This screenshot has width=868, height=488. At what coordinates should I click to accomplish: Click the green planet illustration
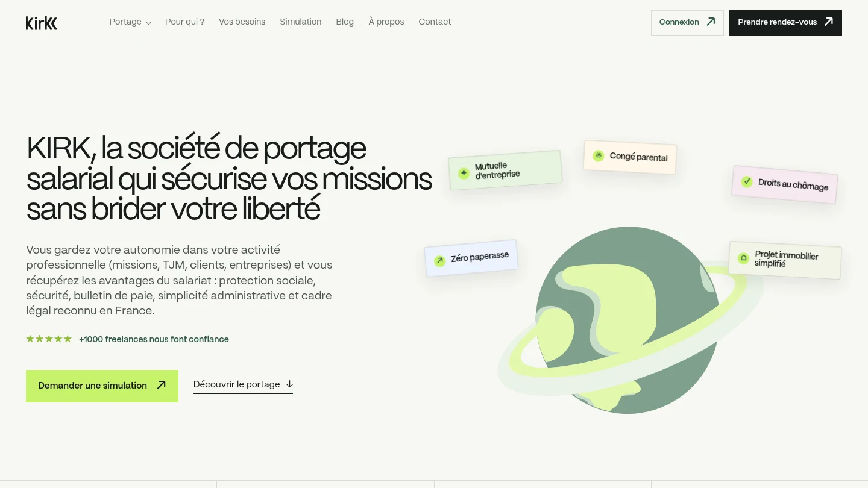tap(627, 321)
